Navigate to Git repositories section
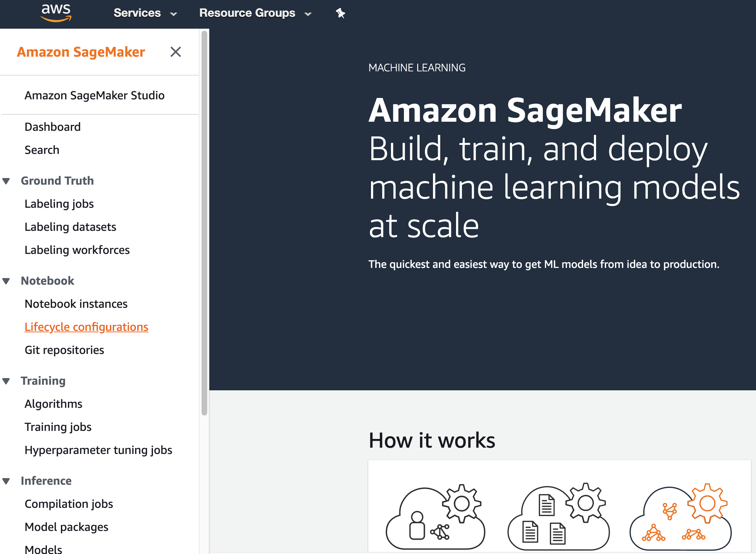This screenshot has height=554, width=756. [x=64, y=350]
